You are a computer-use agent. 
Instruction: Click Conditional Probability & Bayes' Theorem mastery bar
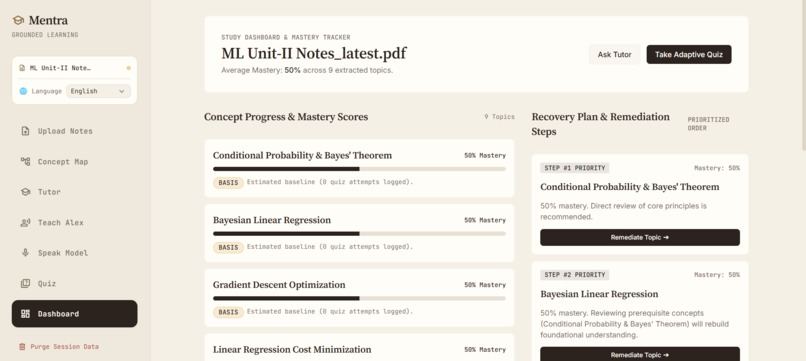click(359, 169)
